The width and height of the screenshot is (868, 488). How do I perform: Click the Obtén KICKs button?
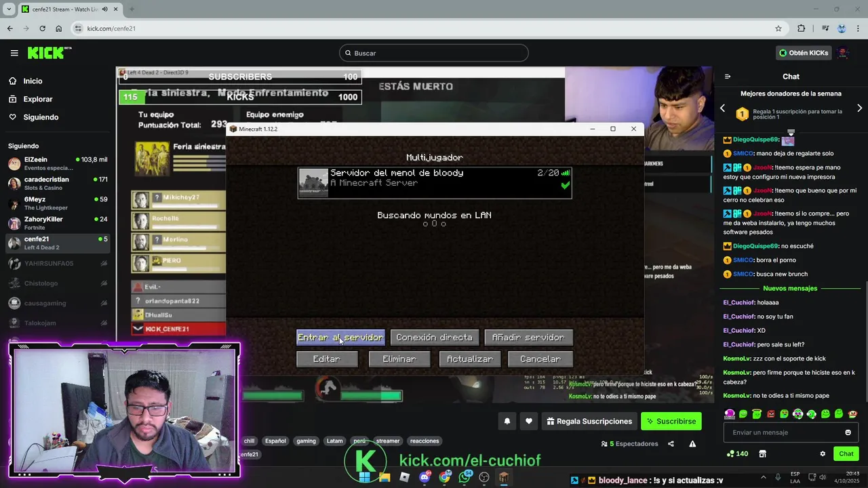point(804,53)
